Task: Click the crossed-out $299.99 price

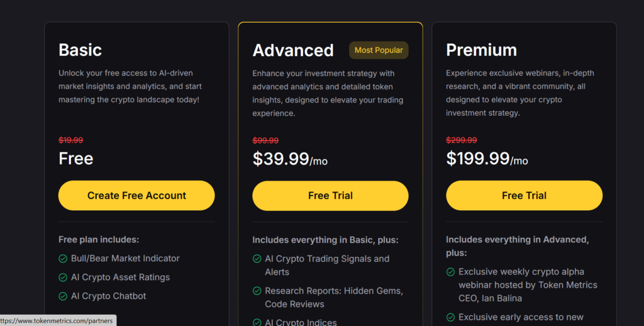Action: pyautogui.click(x=462, y=140)
